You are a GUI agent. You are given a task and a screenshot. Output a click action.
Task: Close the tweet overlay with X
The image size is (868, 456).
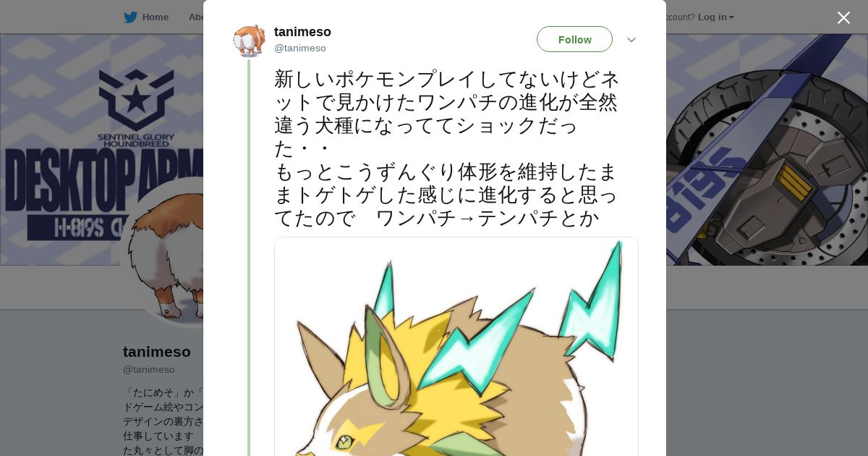[843, 17]
